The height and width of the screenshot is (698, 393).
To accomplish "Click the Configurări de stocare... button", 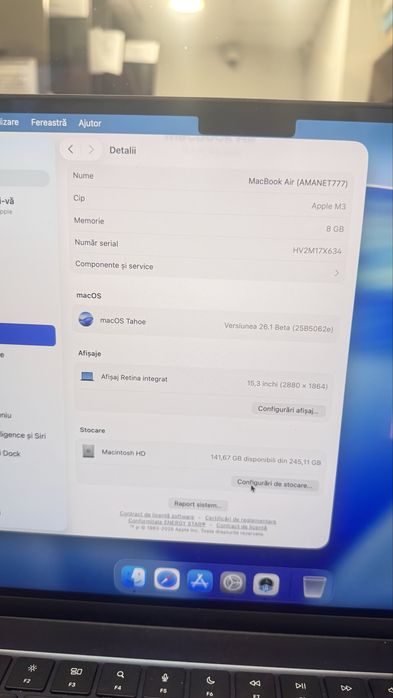I will coord(275,484).
